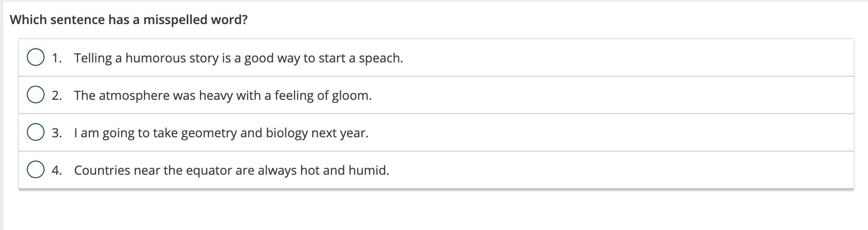Choose the radio button for option 2
Image resolution: width=868 pixels, height=230 pixels.
coord(36,95)
